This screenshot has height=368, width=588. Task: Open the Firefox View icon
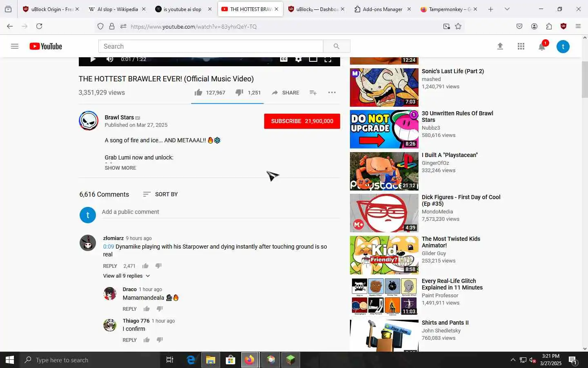tap(8, 9)
